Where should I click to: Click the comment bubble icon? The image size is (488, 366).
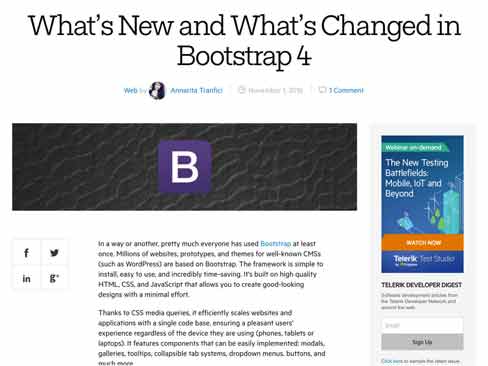click(322, 90)
